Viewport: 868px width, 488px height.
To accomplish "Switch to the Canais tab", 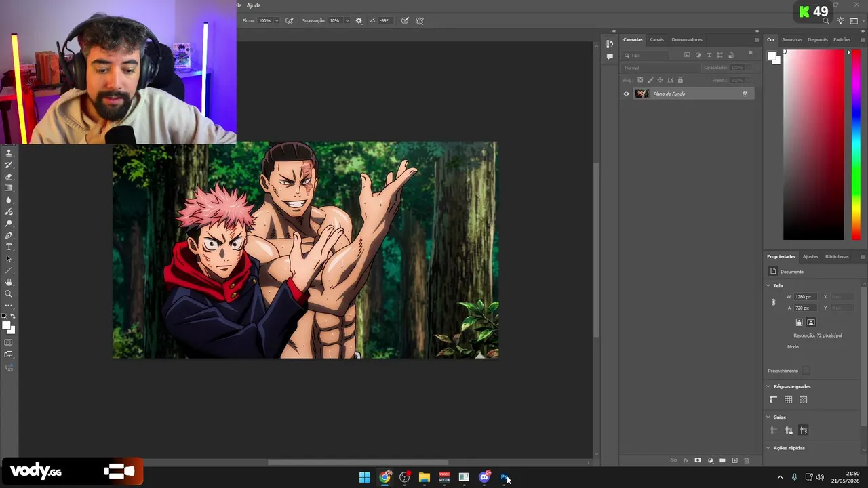I will click(x=656, y=39).
